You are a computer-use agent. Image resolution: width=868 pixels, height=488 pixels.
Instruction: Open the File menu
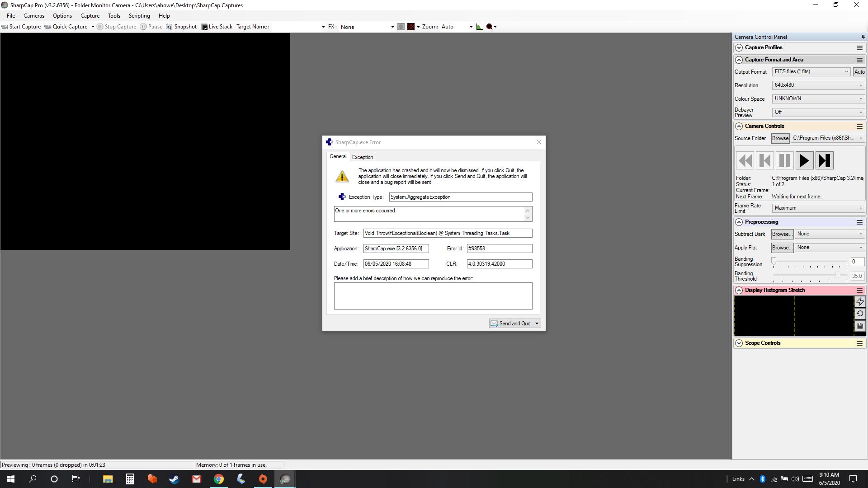[11, 16]
